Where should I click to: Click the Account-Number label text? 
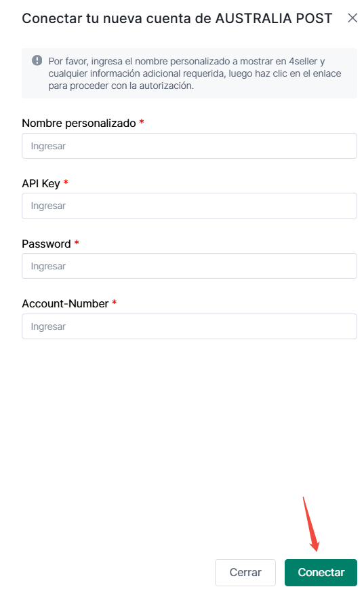pos(65,303)
